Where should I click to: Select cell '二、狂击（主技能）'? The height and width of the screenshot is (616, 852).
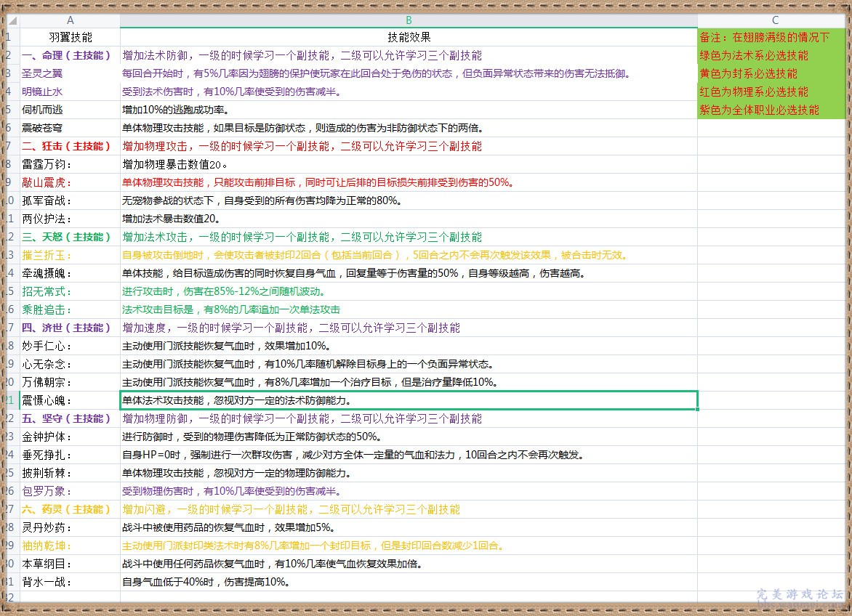[x=70, y=146]
